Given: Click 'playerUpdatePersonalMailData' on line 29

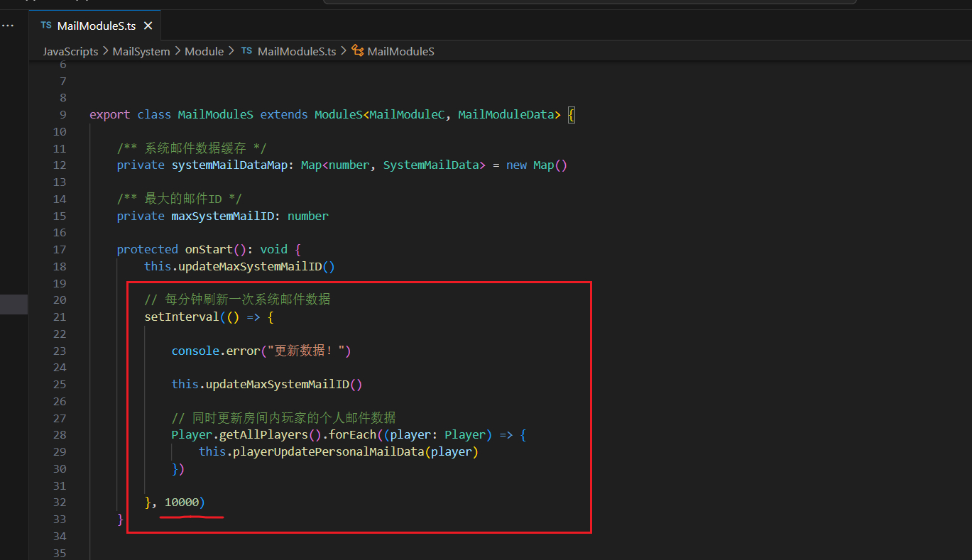Looking at the screenshot, I should coord(329,451).
